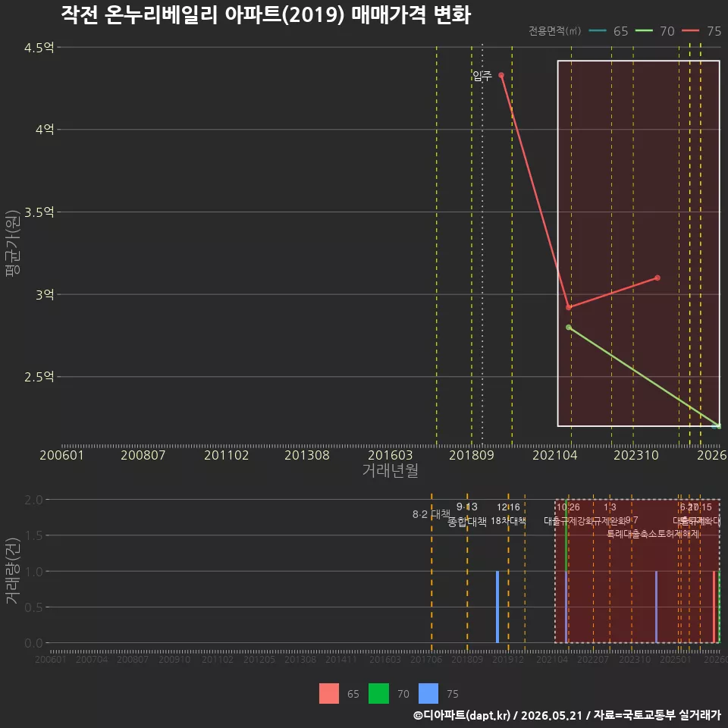Select the green 70 line in top legend
Screen dimensions: 728x728
pos(644,31)
